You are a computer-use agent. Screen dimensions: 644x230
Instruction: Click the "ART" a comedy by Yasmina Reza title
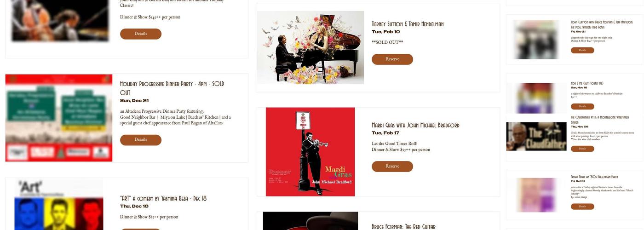click(x=163, y=199)
